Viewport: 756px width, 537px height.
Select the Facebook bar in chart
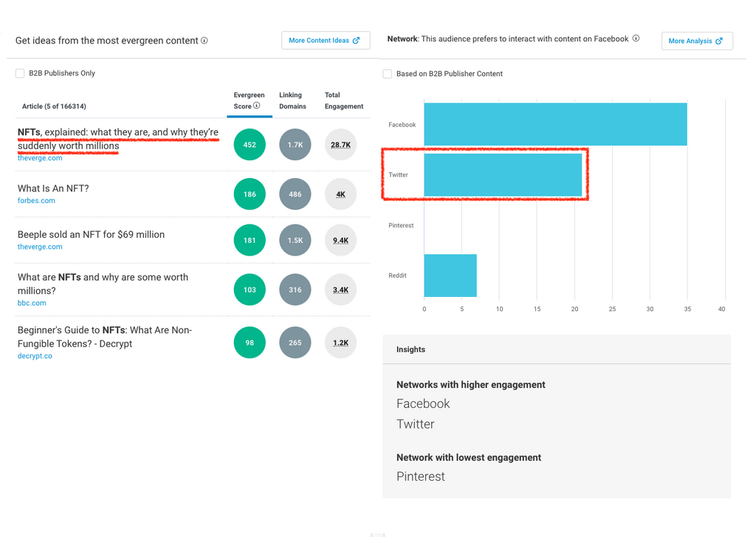pos(555,124)
